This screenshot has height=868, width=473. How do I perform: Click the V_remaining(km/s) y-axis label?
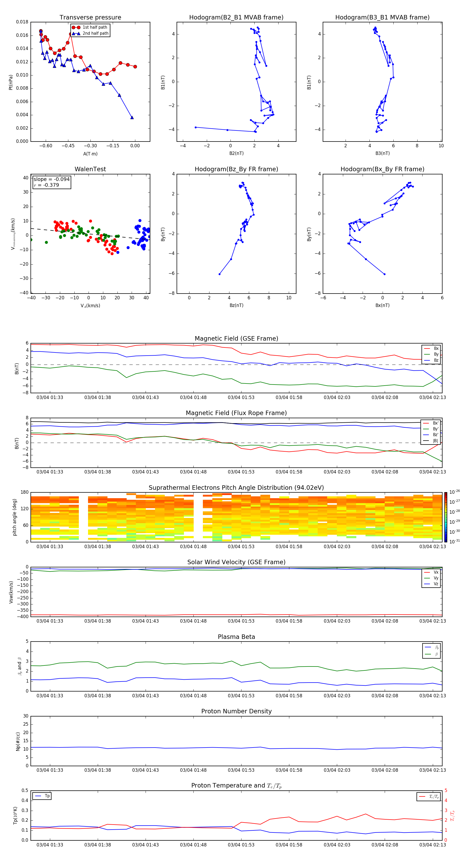13,234
